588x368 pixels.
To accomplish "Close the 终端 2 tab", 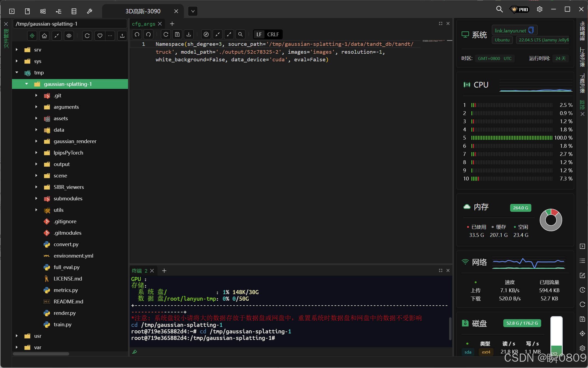I will [152, 271].
